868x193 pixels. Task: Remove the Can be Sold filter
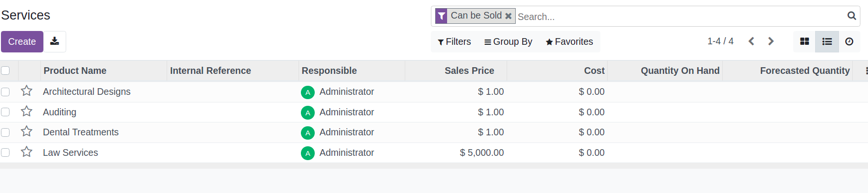click(509, 16)
